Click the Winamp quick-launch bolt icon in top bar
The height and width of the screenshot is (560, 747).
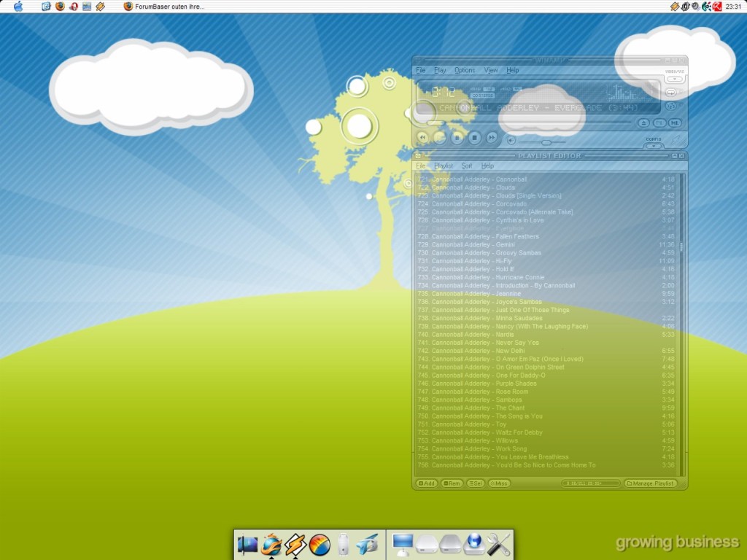click(x=100, y=7)
